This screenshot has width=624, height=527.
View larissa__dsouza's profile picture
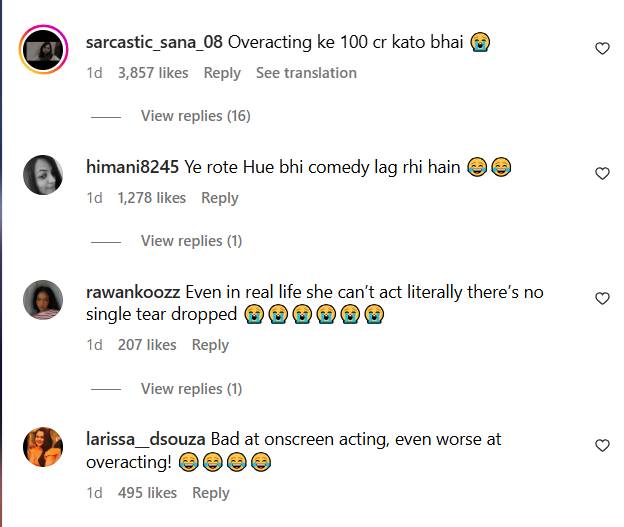pos(44,447)
